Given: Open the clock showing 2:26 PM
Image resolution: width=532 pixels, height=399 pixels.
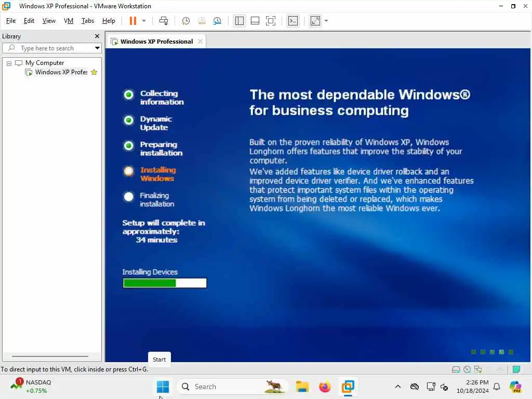Looking at the screenshot, I should point(473,387).
